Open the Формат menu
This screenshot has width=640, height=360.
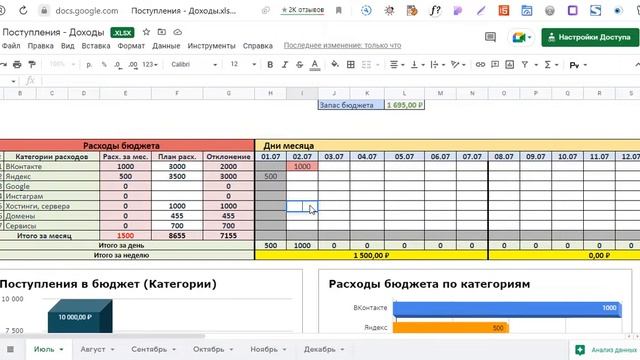point(131,46)
